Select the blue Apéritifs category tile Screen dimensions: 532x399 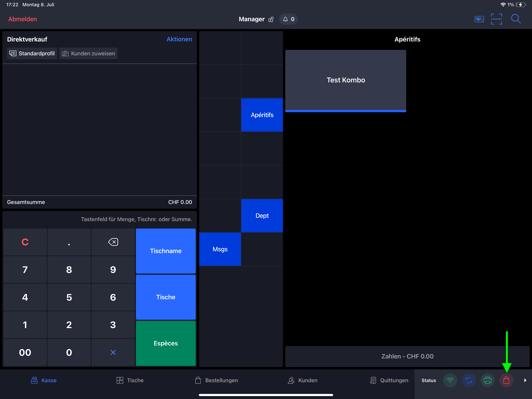point(262,115)
